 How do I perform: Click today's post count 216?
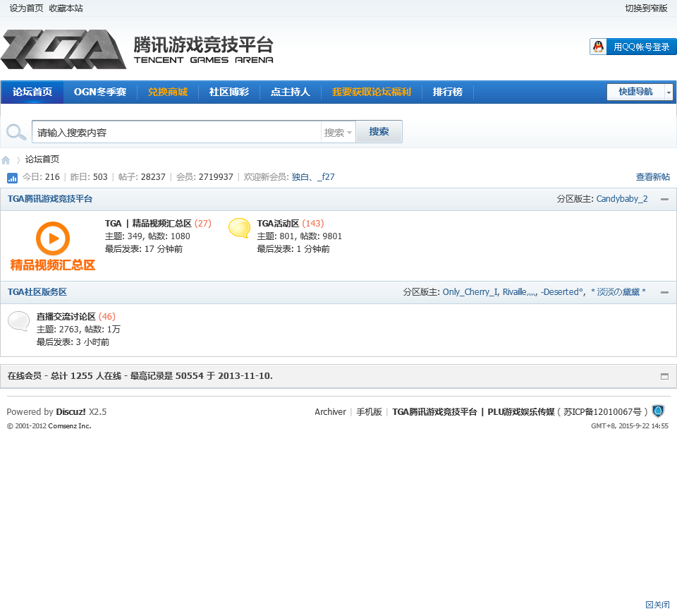click(x=52, y=177)
